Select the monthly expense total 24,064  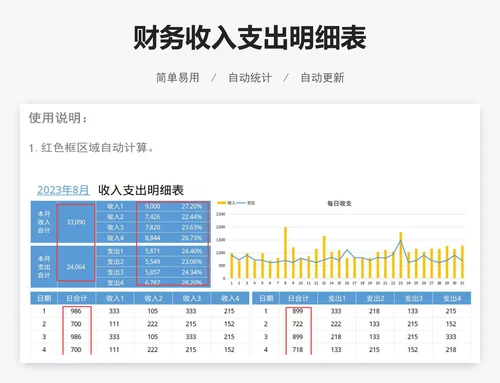tap(76, 267)
